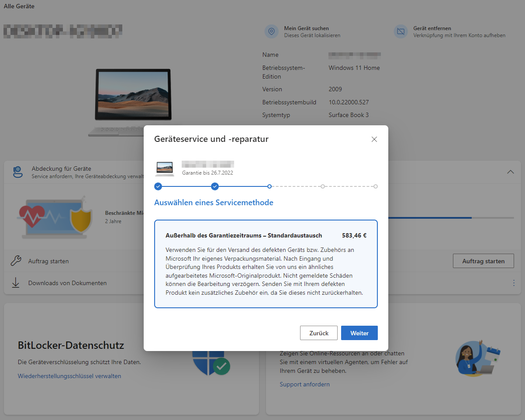Viewport: 525px width, 420px height.
Task: Click the Mein Gerät suchen location icon
Action: (x=272, y=31)
